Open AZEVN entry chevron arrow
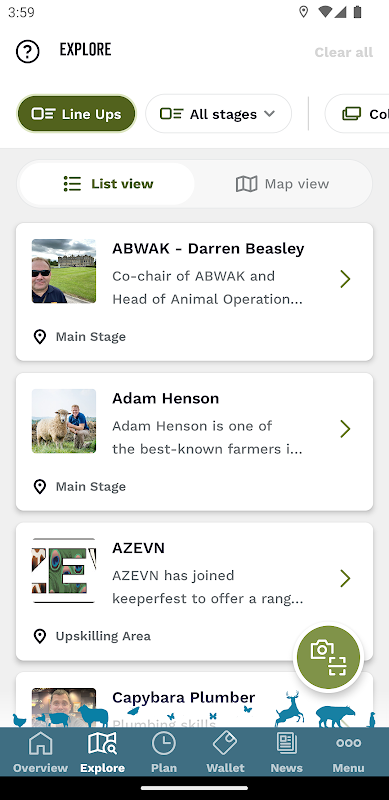 coord(346,579)
